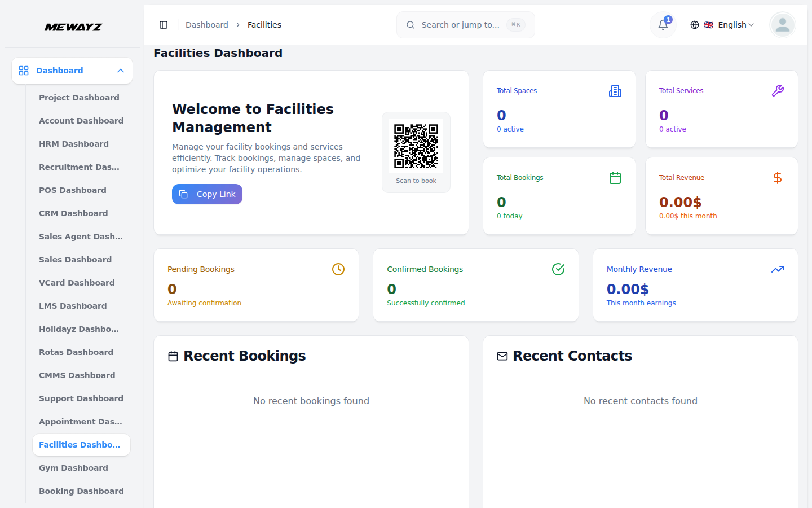This screenshot has height=508, width=812.
Task: Select HRM Dashboard from the sidebar
Action: click(x=74, y=144)
